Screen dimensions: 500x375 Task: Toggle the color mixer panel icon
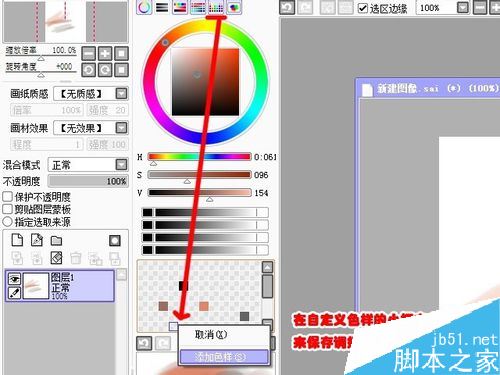pyautogui.click(x=198, y=7)
